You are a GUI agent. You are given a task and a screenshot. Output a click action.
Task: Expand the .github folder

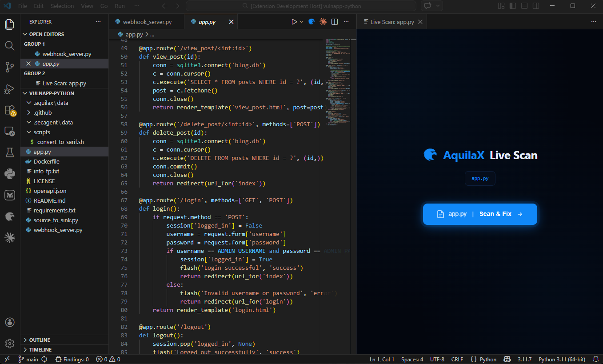43,112
